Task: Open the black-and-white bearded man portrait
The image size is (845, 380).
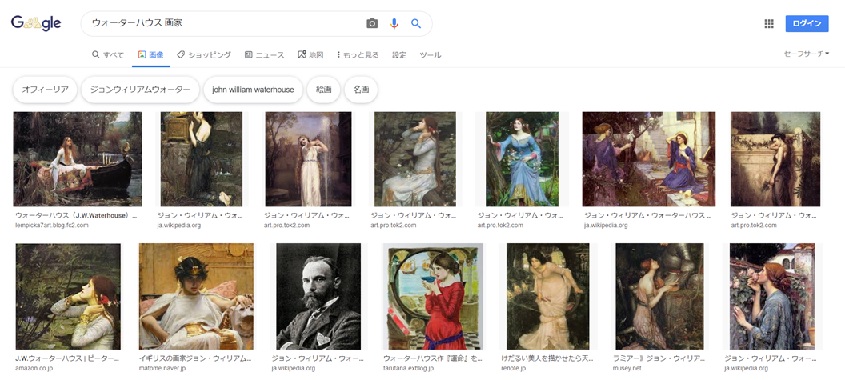Action: [x=318, y=296]
